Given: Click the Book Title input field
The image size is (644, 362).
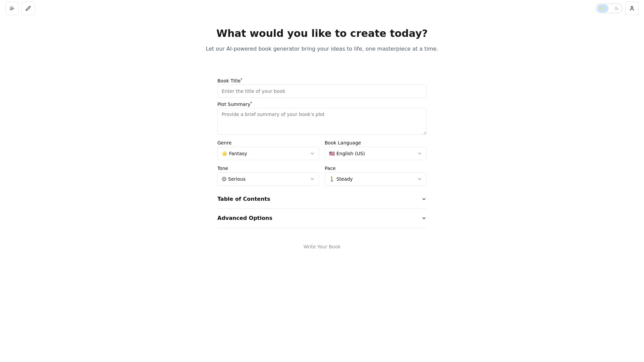Looking at the screenshot, I should click(322, 91).
